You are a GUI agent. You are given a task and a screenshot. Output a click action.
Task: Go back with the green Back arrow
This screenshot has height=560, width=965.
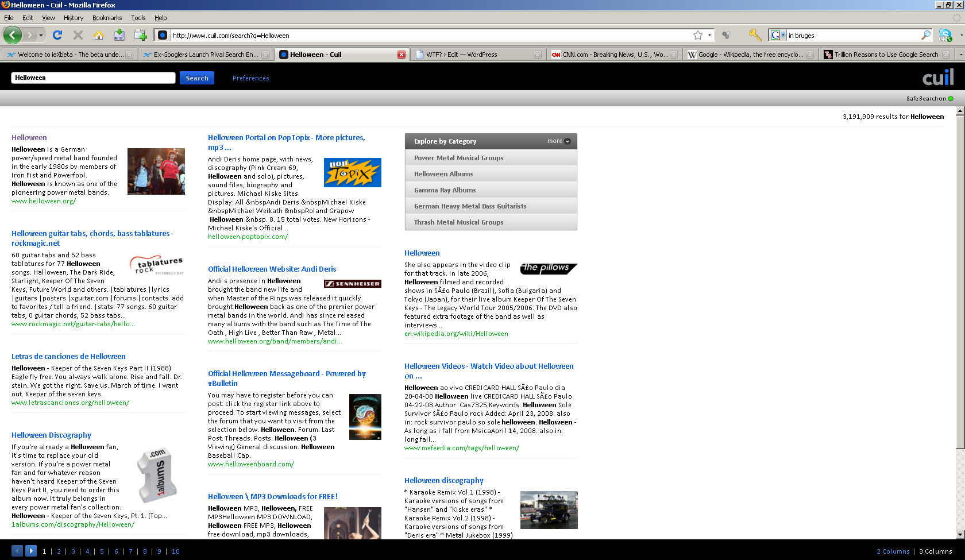[13, 35]
